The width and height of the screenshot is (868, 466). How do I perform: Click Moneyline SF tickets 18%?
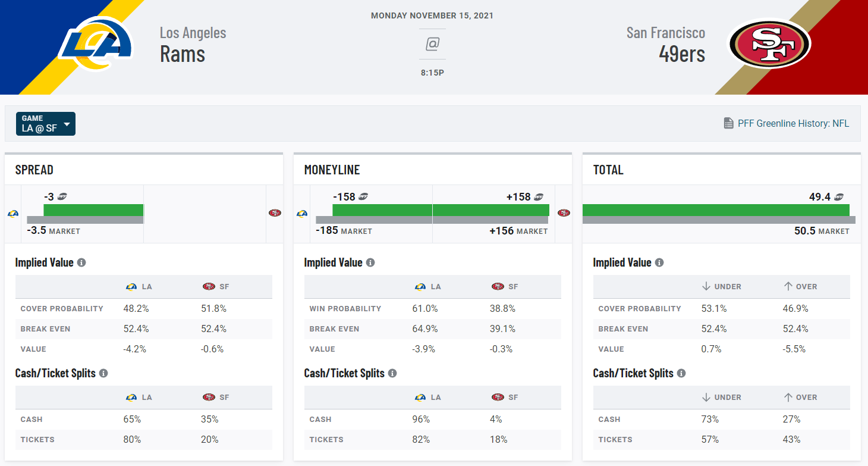499,439
